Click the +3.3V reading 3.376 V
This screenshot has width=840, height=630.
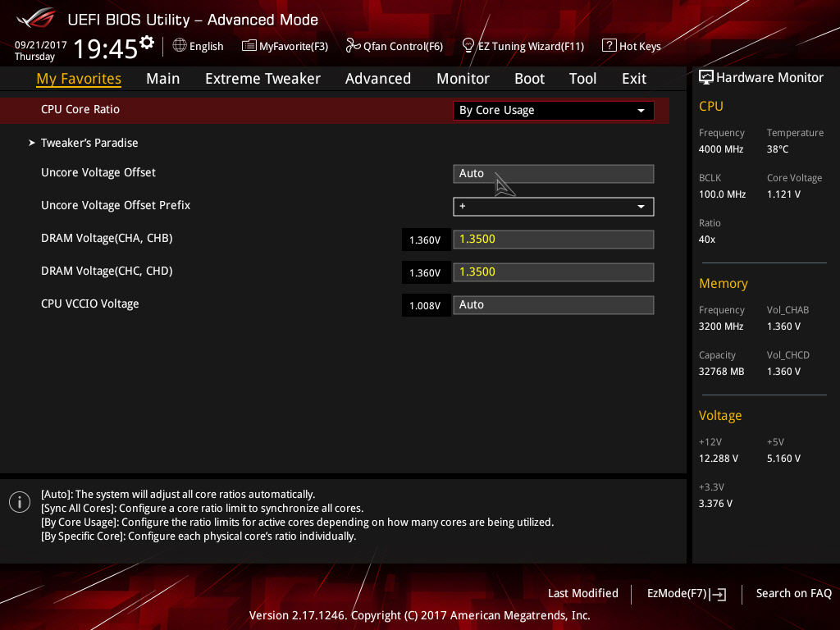click(x=715, y=504)
